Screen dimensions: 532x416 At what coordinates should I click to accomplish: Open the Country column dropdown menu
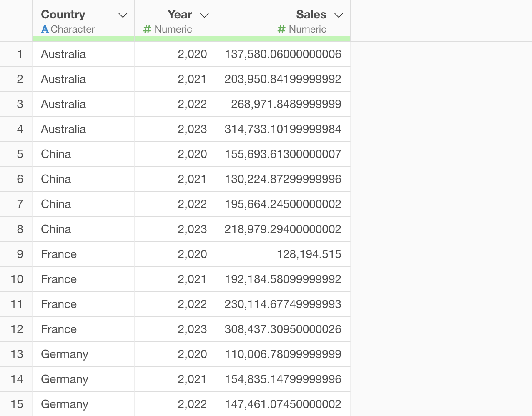click(x=123, y=15)
